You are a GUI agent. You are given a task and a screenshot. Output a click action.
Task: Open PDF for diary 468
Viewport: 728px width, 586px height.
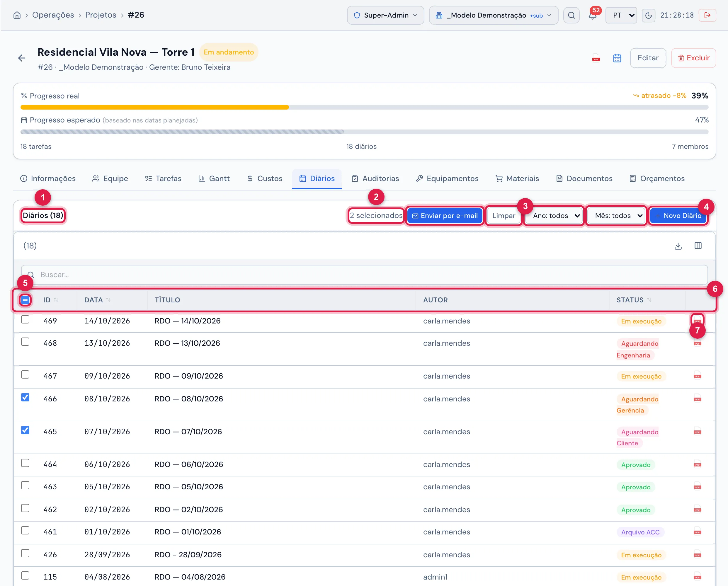pos(697,343)
